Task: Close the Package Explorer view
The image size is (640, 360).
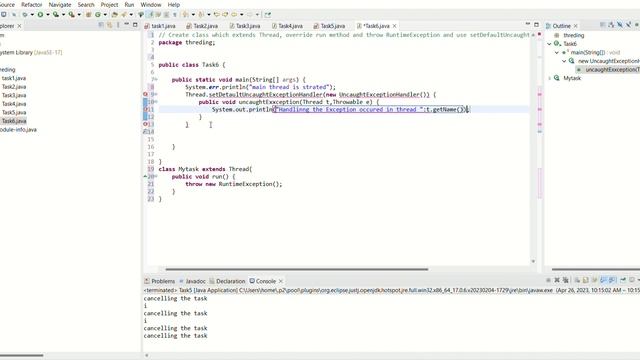Action: (19, 26)
